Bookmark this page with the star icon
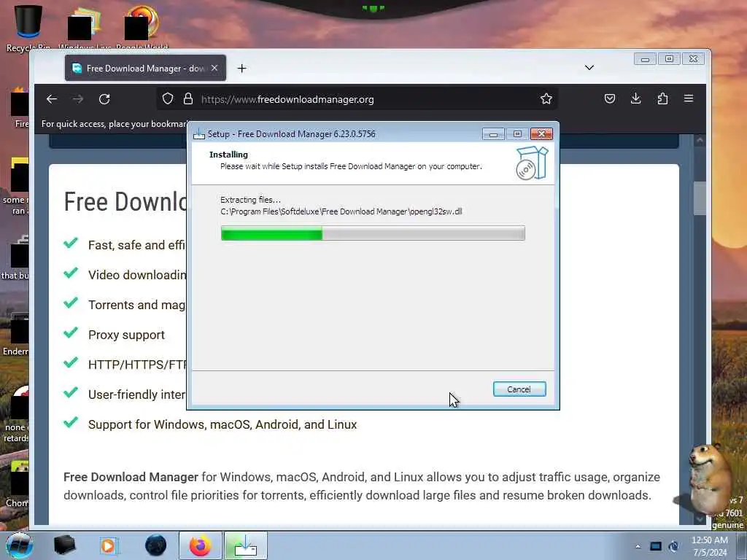 click(546, 98)
